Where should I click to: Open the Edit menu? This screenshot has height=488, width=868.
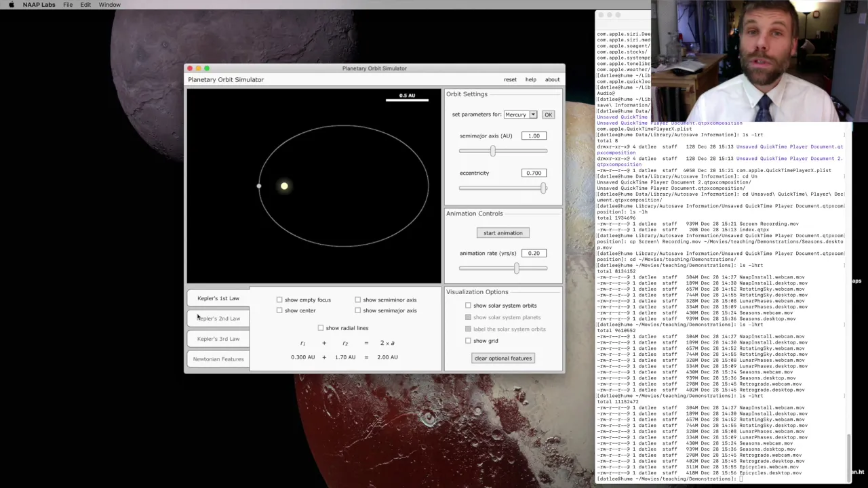pos(85,5)
